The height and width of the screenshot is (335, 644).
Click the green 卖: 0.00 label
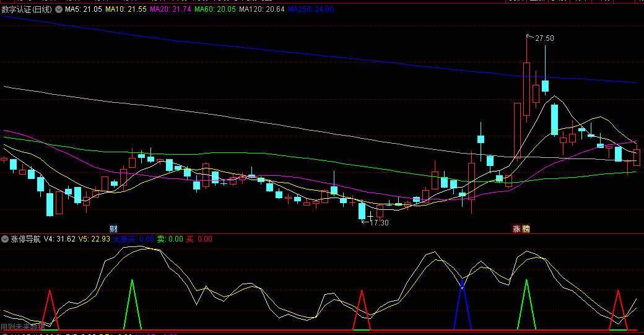click(x=170, y=239)
